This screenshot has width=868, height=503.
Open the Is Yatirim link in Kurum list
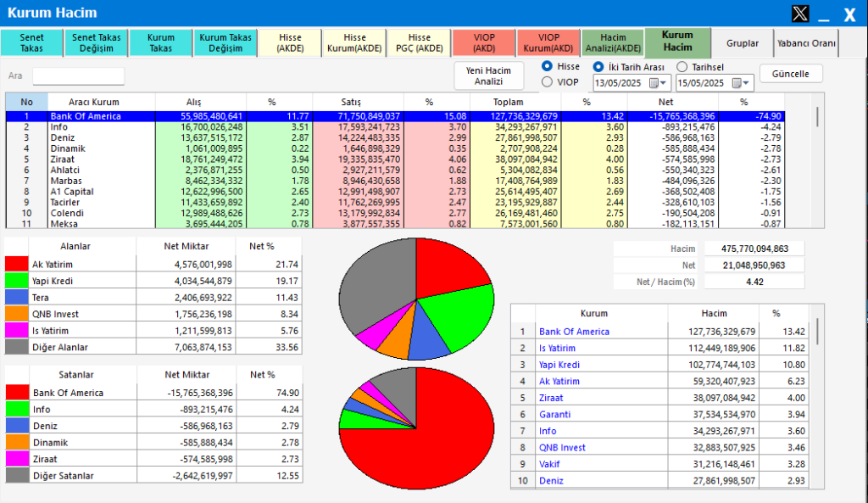[557, 348]
